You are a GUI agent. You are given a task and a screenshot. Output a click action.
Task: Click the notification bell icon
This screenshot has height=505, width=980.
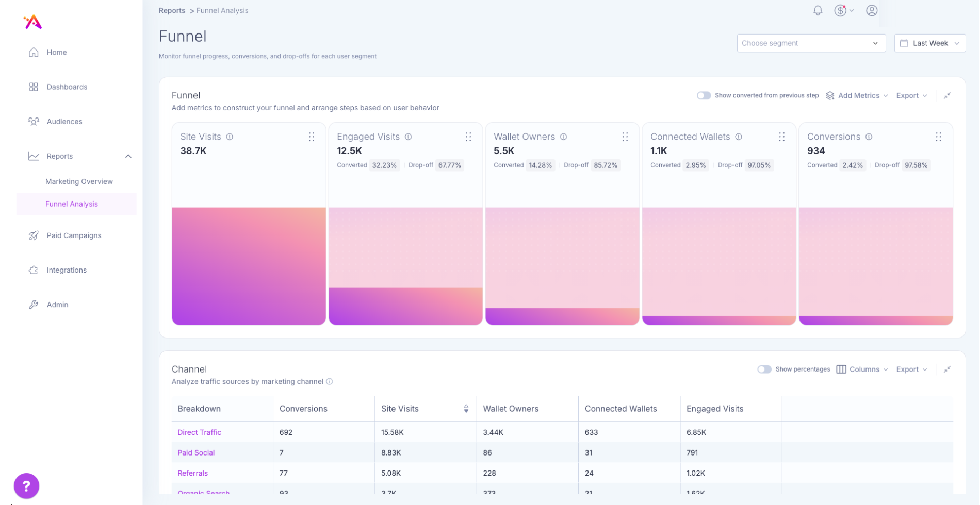(x=818, y=11)
